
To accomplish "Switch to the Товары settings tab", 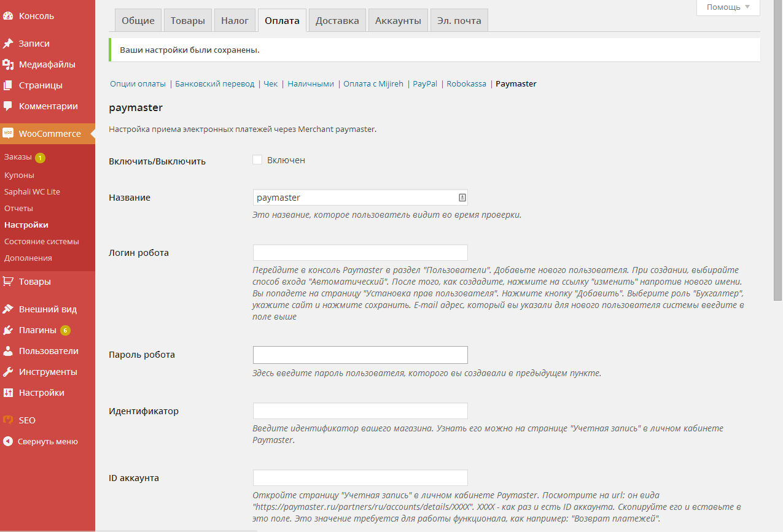I will tap(188, 20).
